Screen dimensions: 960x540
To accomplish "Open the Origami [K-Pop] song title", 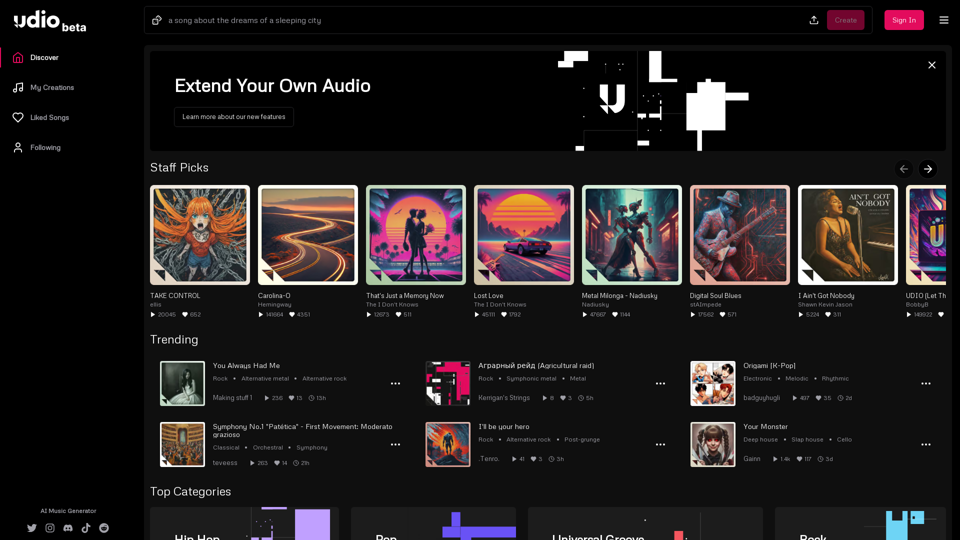I will (x=769, y=366).
